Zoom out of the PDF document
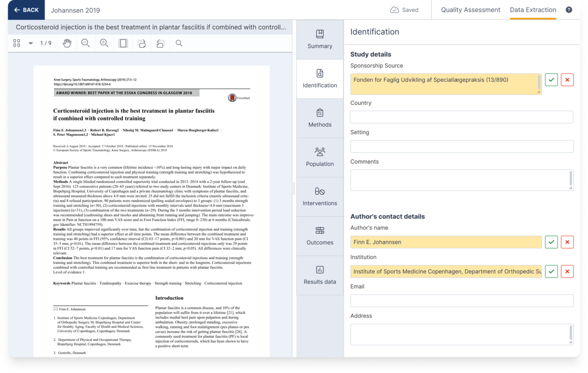 point(86,43)
